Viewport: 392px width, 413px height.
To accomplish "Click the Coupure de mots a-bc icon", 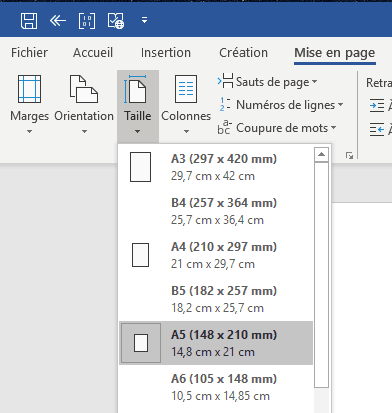I will click(224, 128).
